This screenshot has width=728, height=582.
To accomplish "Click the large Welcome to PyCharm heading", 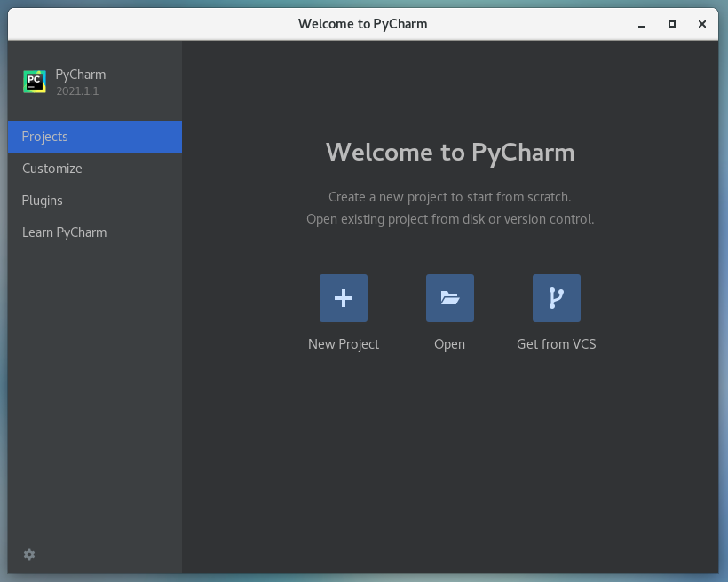I will pos(450,153).
